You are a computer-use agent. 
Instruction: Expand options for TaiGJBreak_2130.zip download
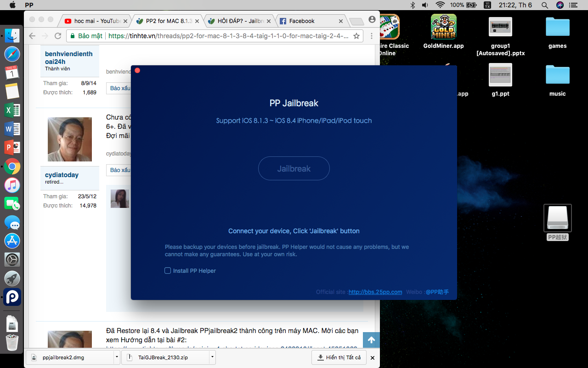click(212, 357)
